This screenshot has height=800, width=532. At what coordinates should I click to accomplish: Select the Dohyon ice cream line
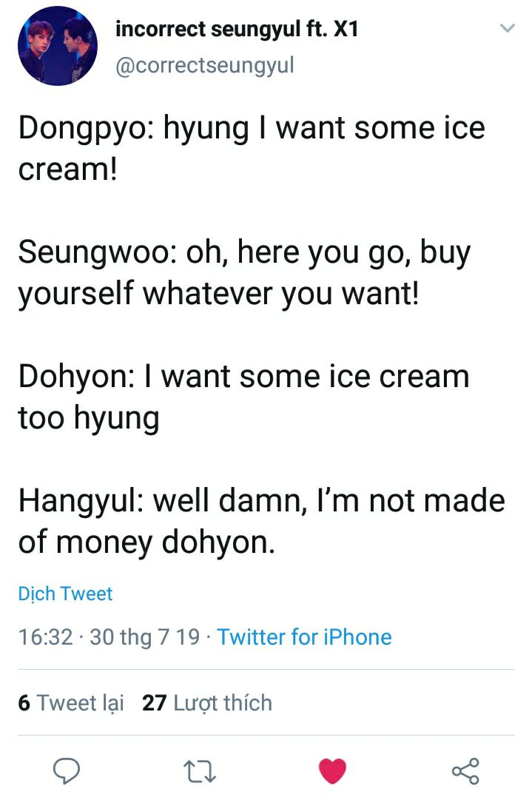pos(244,397)
